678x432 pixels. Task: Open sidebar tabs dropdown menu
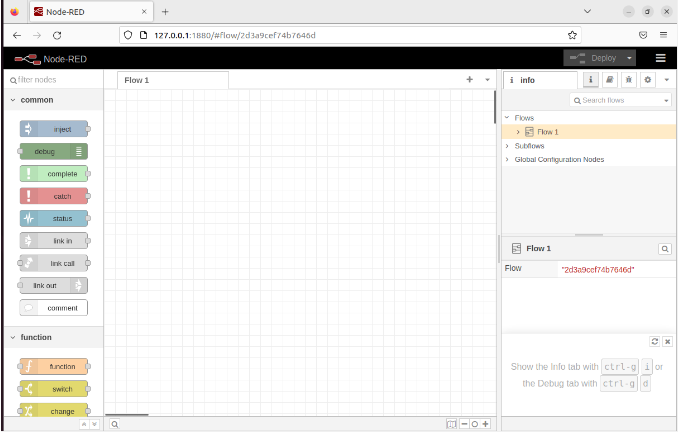tap(667, 80)
